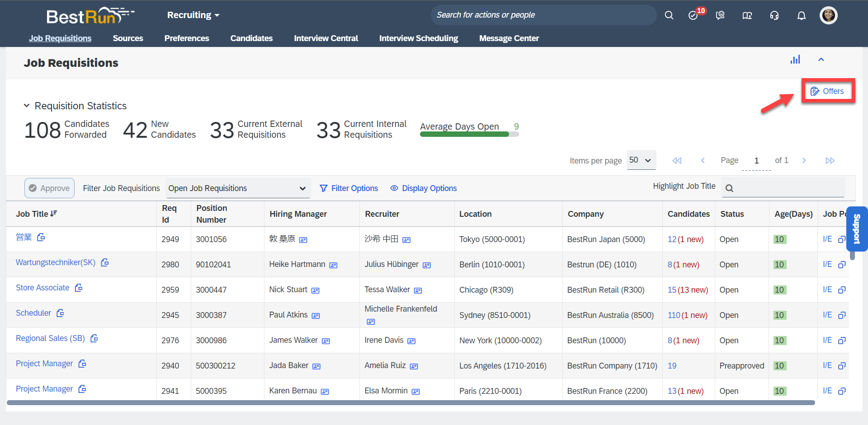868x425 pixels.
Task: Open notifications bell icon
Action: [x=802, y=15]
